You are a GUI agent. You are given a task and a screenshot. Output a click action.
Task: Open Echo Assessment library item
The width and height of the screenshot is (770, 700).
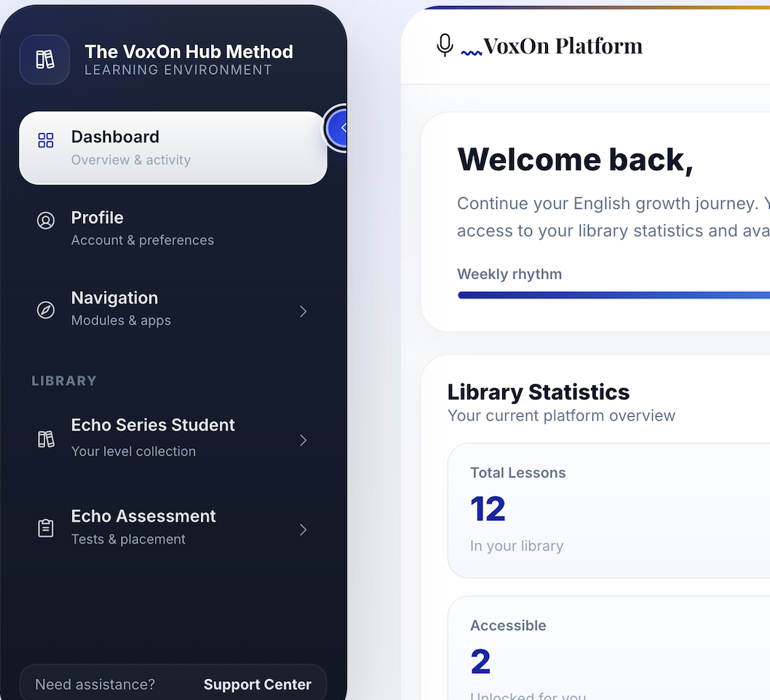tap(173, 528)
